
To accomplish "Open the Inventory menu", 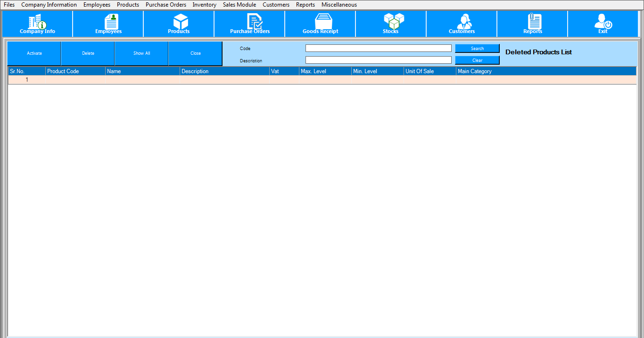I will click(204, 5).
